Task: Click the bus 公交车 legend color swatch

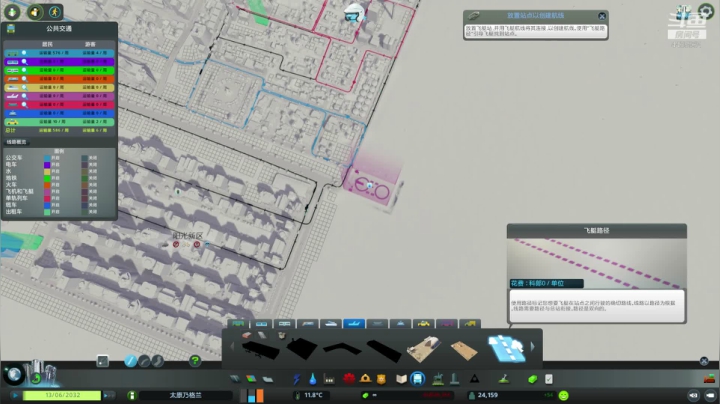Action: (x=47, y=158)
